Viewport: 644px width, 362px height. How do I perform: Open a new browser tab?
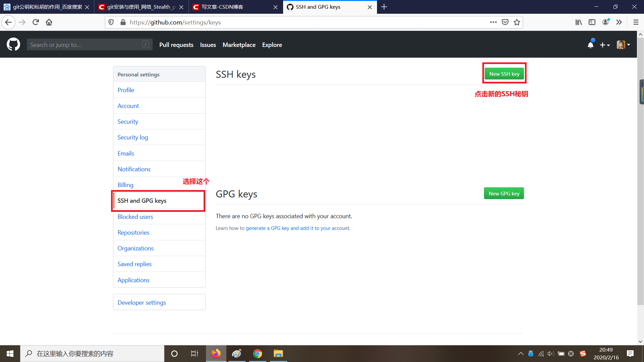coord(384,7)
